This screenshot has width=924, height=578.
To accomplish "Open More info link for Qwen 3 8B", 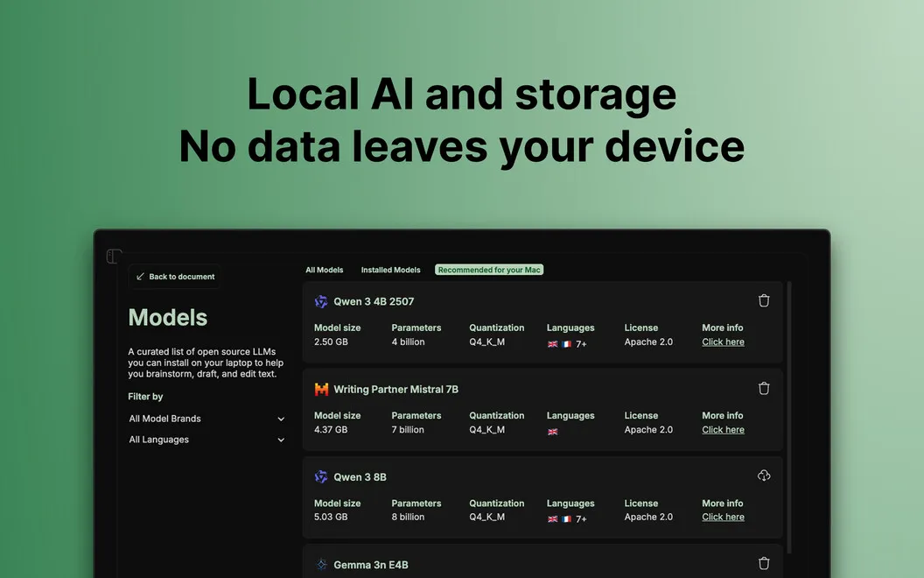I will pos(723,517).
